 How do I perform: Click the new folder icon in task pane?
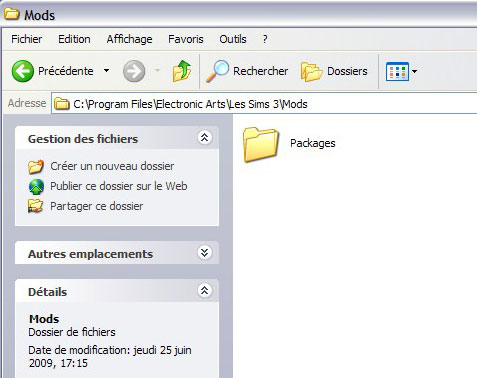(x=36, y=166)
